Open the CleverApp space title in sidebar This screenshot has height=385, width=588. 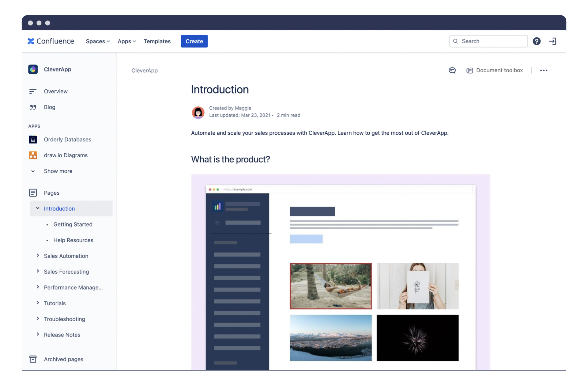click(58, 69)
